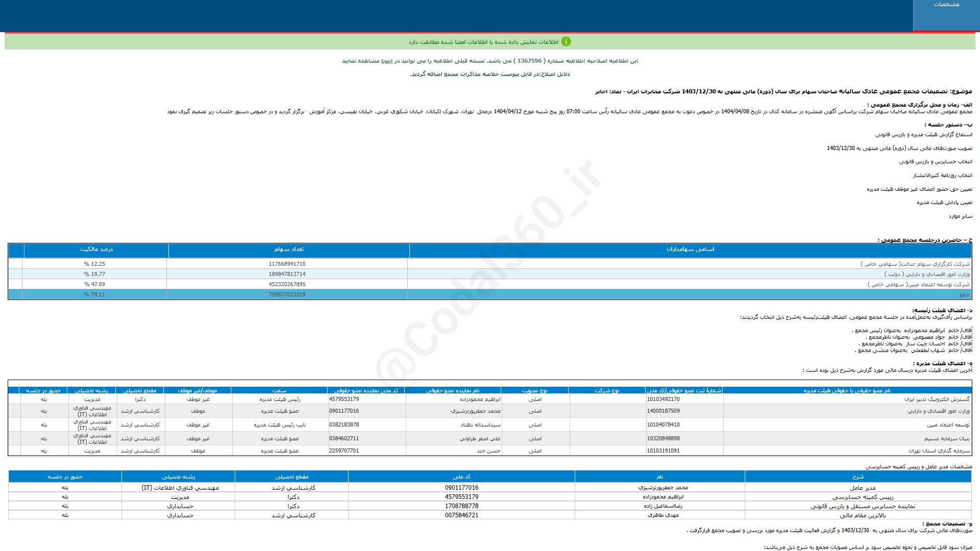Select registration number 10320848898
The height and width of the screenshot is (551, 980).
pos(663,439)
